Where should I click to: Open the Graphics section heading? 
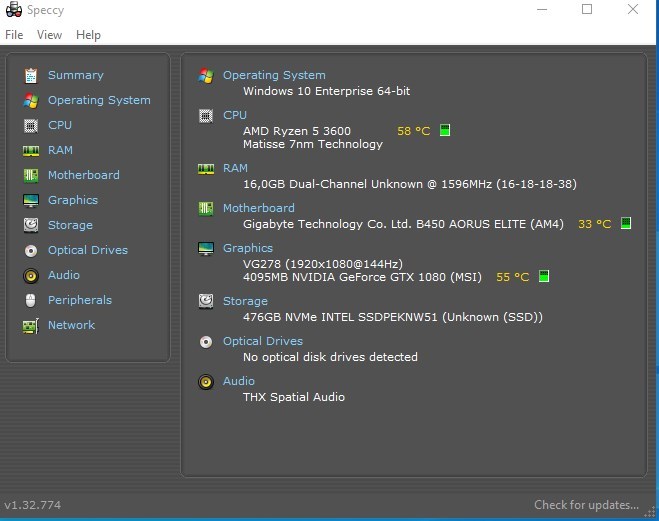247,248
